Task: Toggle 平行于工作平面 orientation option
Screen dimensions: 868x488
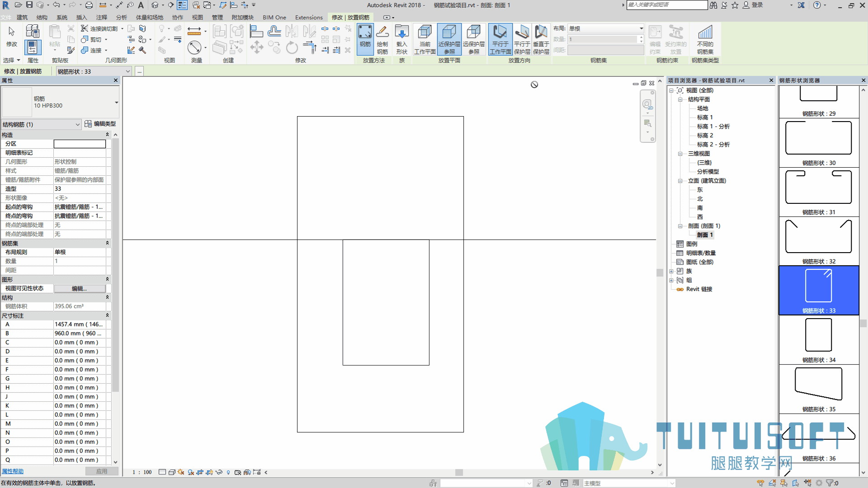Action: tap(500, 40)
